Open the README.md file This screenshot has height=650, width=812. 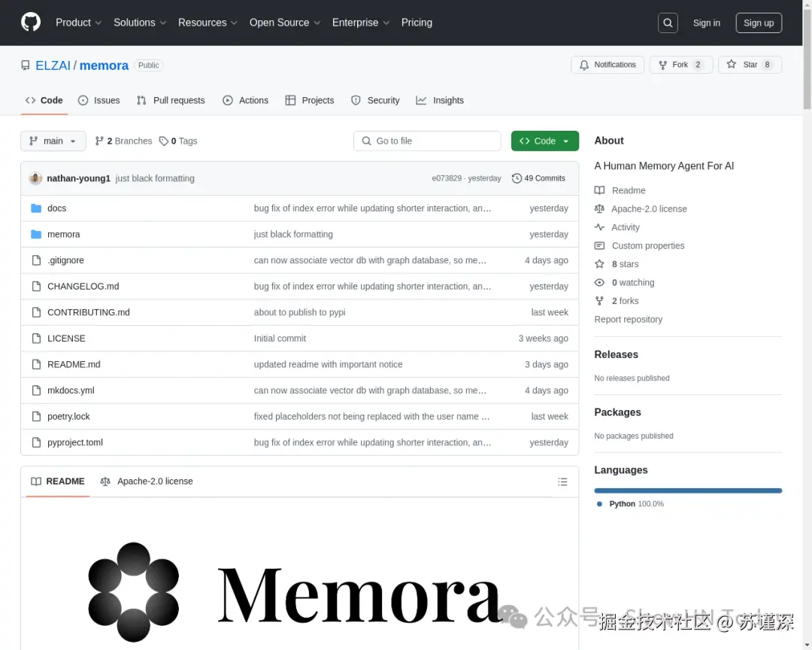click(74, 364)
